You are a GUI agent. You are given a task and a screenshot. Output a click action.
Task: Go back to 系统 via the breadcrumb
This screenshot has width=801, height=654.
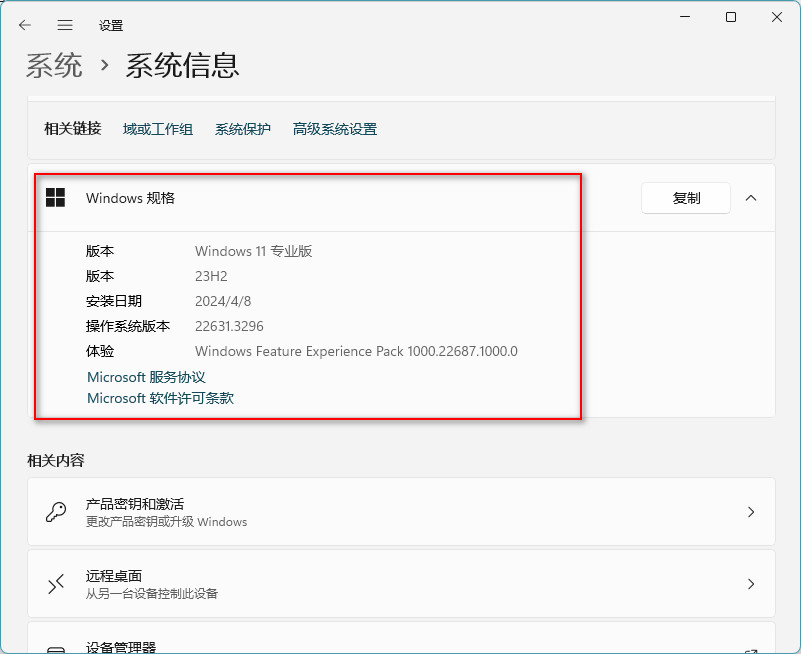point(54,66)
